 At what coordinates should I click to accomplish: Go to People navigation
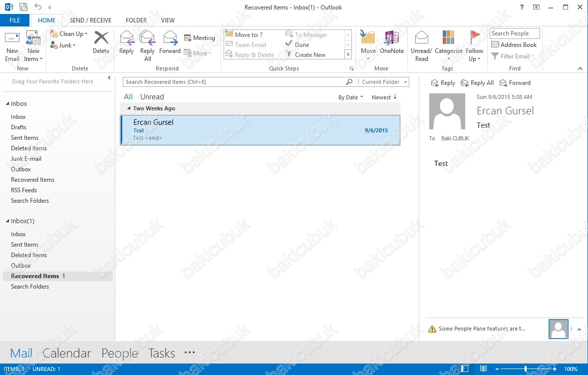pos(120,353)
